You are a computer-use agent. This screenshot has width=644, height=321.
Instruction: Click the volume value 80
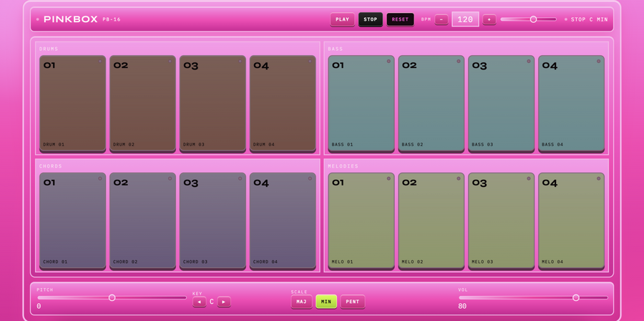click(462, 306)
